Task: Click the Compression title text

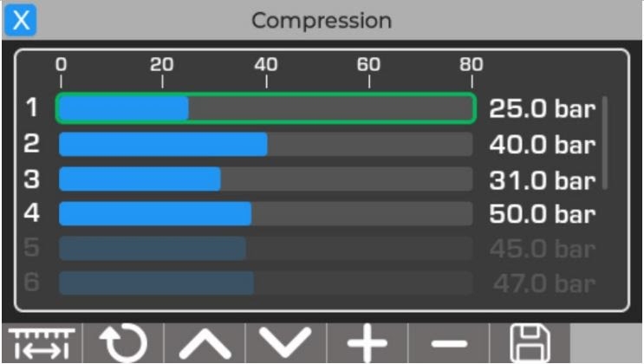Action: tap(322, 21)
